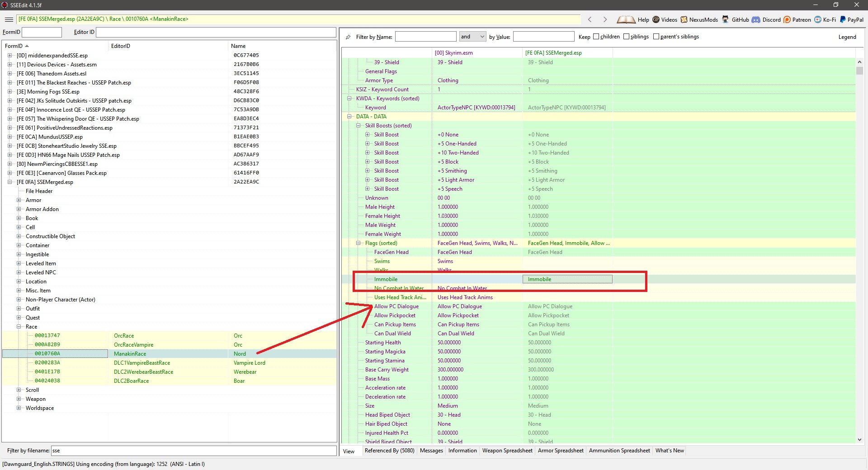Screen dimensions: 868x470
Task: Open the hamburger main menu
Action: 9,19
